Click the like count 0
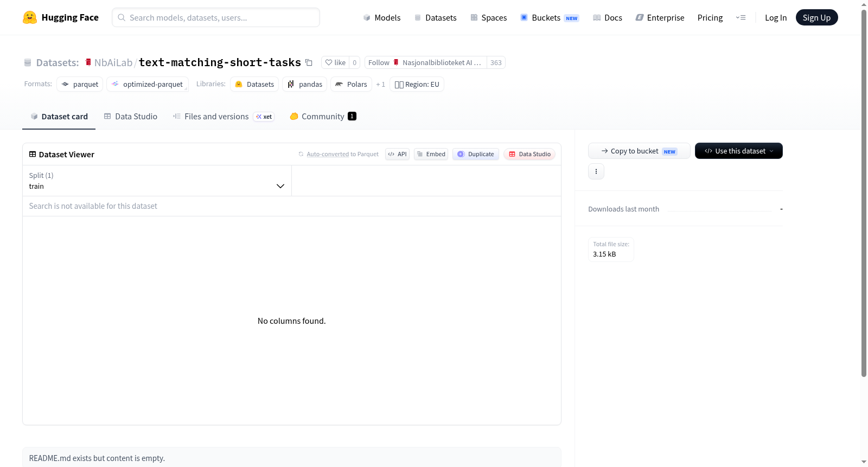The width and height of the screenshot is (868, 467). [354, 62]
